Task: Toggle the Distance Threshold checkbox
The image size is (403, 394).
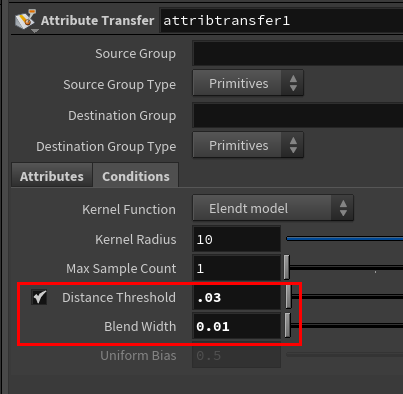Action: point(39,297)
